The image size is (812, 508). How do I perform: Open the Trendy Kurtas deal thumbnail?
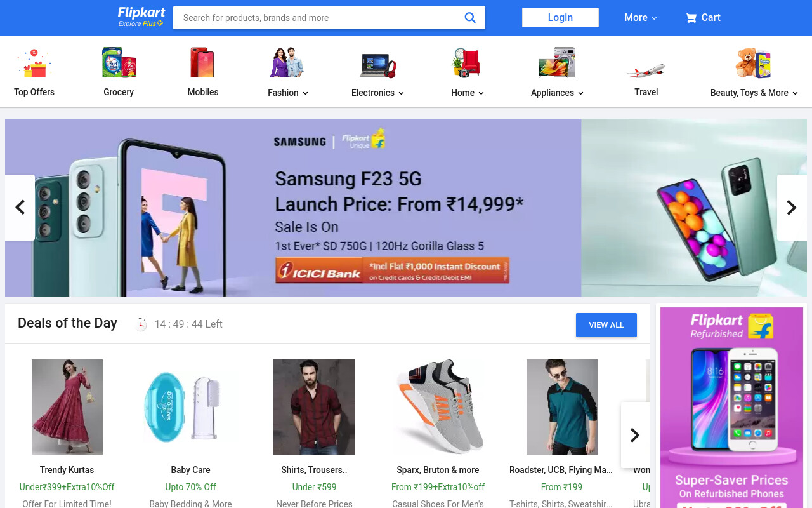67,407
